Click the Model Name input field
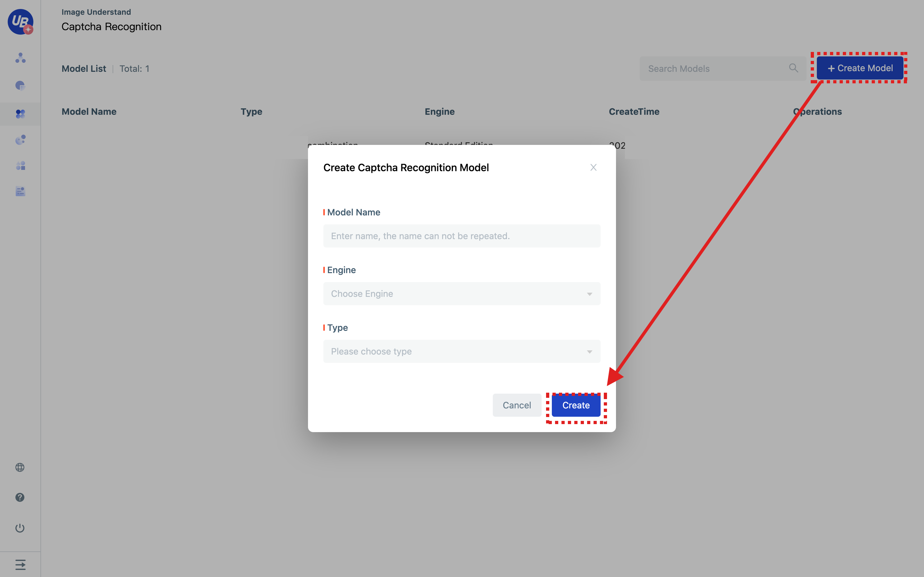This screenshot has height=577, width=924. (x=462, y=235)
